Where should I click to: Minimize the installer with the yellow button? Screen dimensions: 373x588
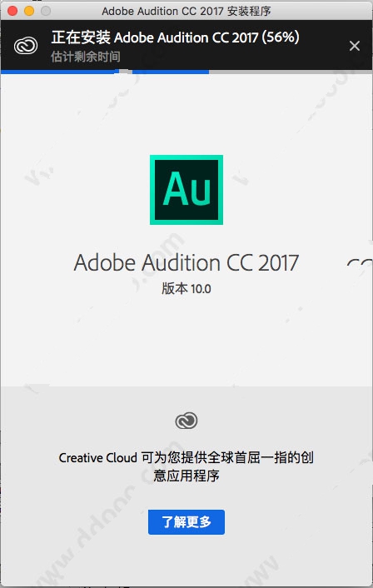pos(29,11)
